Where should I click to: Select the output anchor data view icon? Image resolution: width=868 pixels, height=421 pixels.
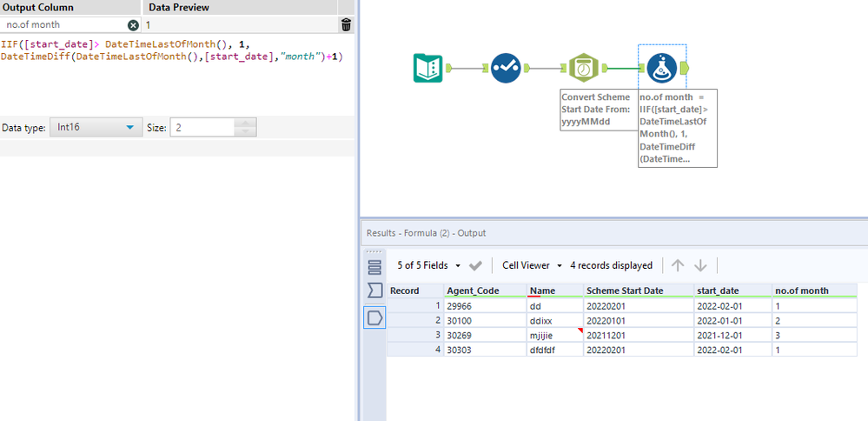pos(374,317)
